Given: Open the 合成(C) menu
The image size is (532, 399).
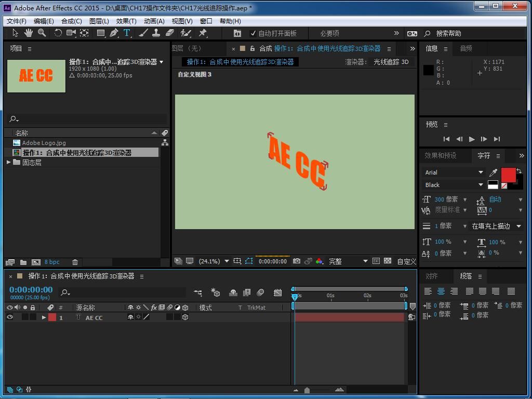Looking at the screenshot, I should click(71, 21).
